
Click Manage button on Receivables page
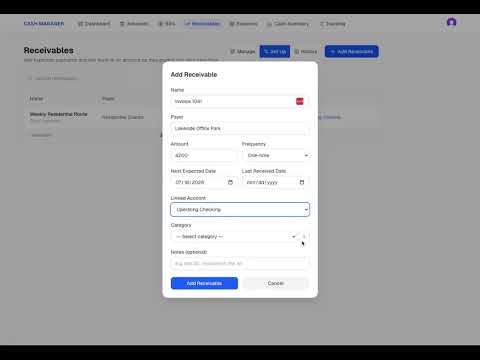click(242, 52)
